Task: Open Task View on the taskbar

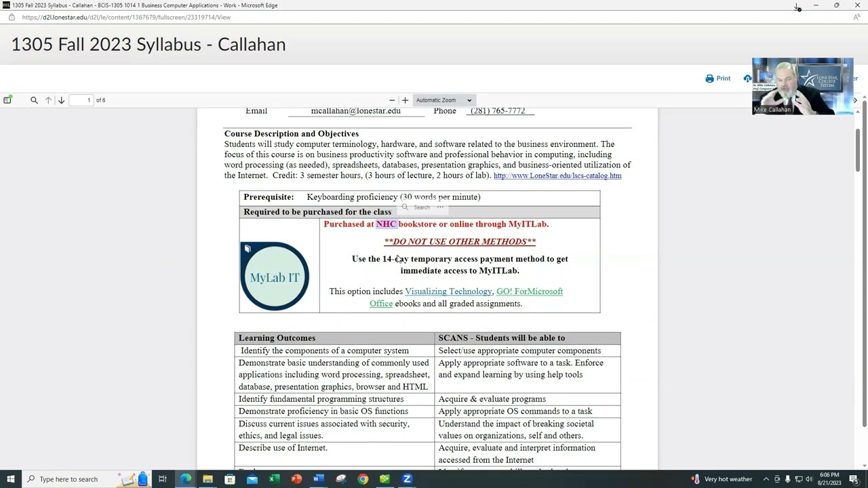Action: click(x=163, y=479)
